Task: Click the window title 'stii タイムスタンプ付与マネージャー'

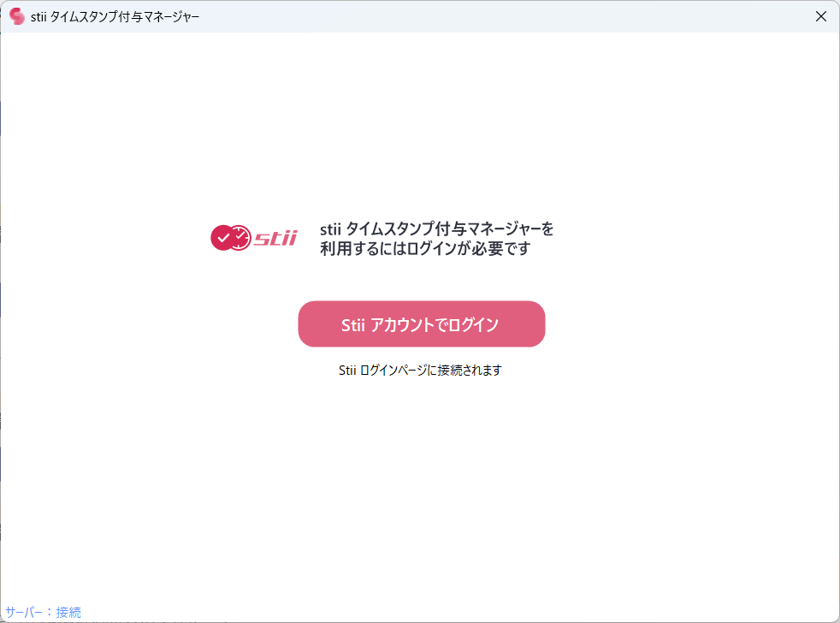Action: pos(115,17)
